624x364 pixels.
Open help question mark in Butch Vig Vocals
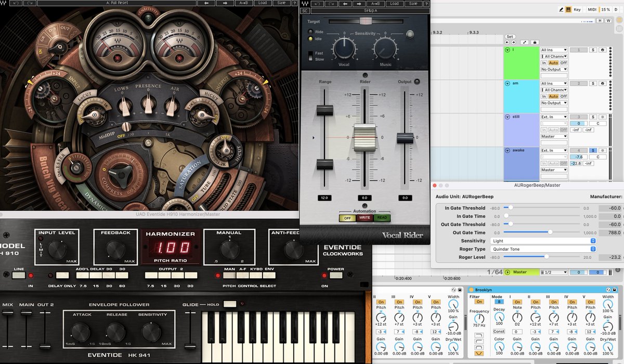[294, 3]
